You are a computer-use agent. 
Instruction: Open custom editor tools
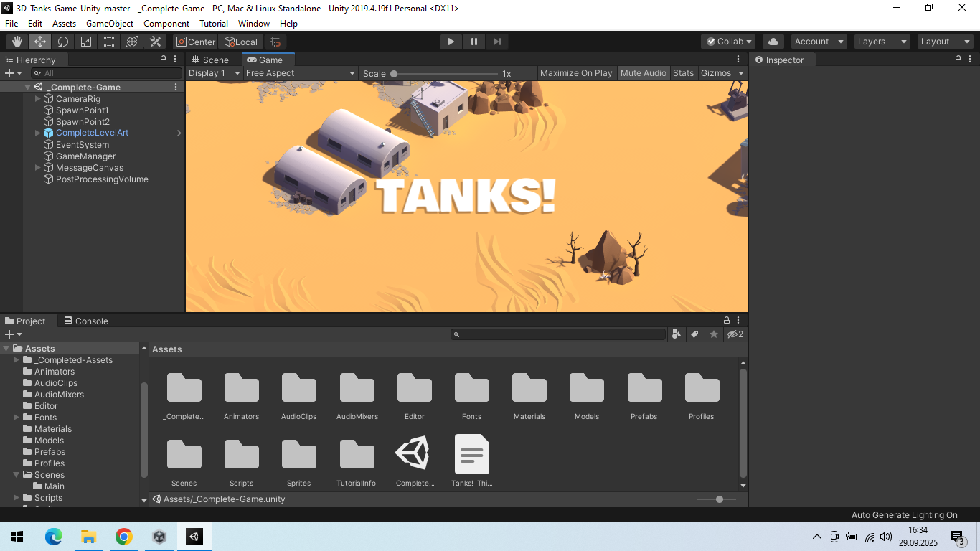click(x=155, y=42)
